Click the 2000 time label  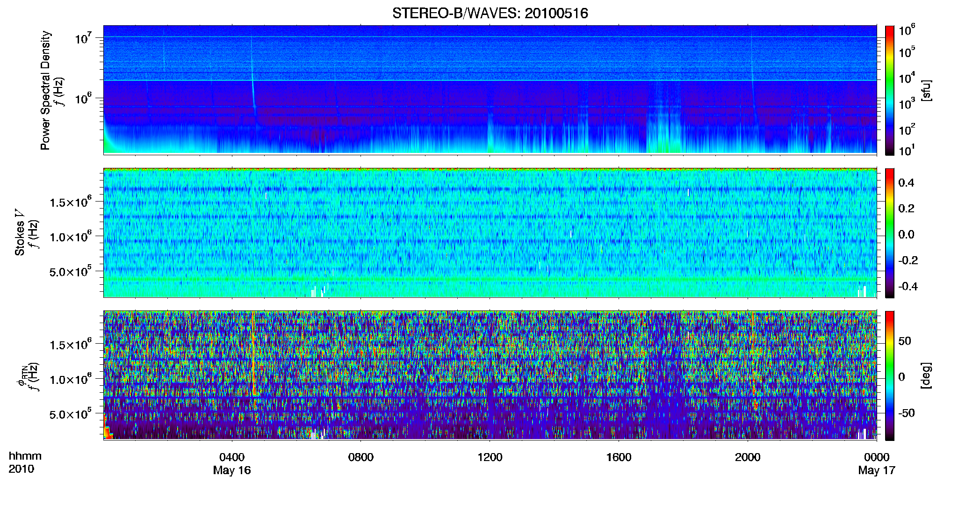[x=748, y=457]
